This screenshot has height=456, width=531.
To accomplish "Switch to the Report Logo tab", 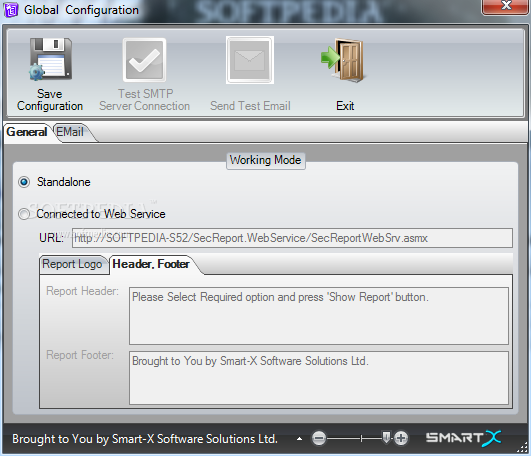I will pyautogui.click(x=72, y=264).
